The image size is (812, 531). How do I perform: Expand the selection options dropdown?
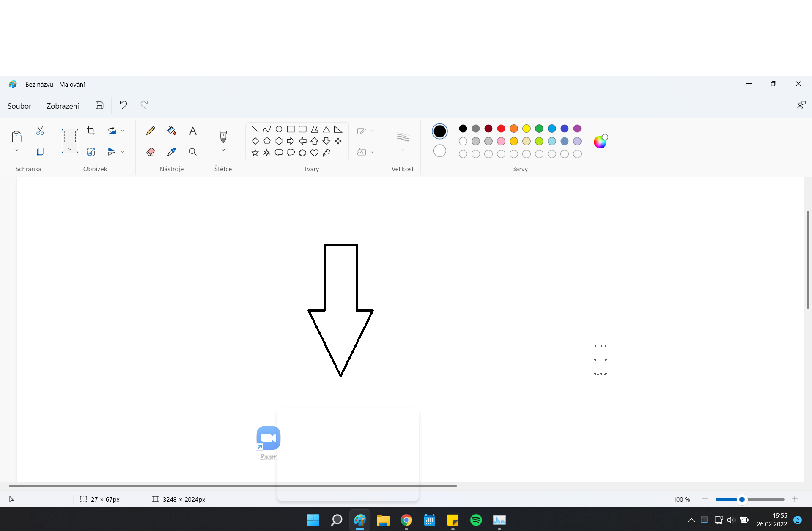(x=70, y=149)
